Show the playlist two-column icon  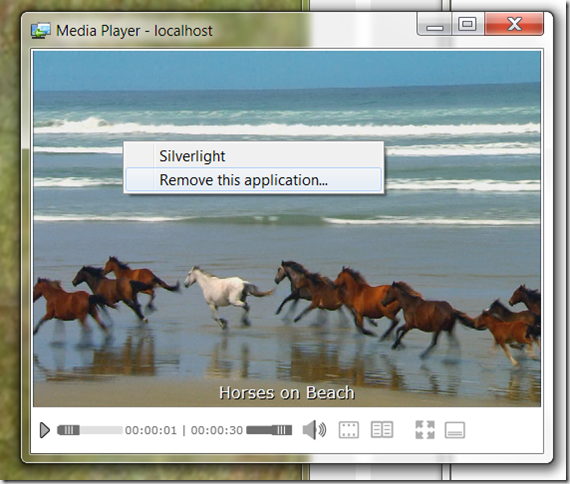[382, 430]
